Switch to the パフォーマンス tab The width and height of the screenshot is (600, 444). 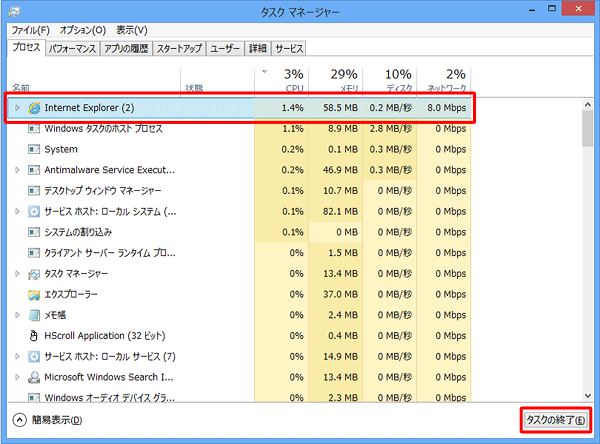72,49
